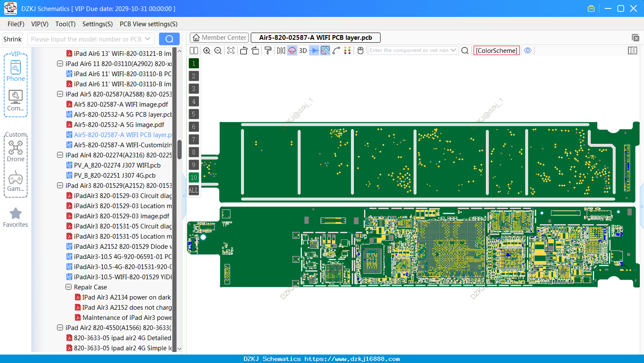The width and height of the screenshot is (644, 363).
Task: Open the File(F) menu
Action: pos(16,24)
